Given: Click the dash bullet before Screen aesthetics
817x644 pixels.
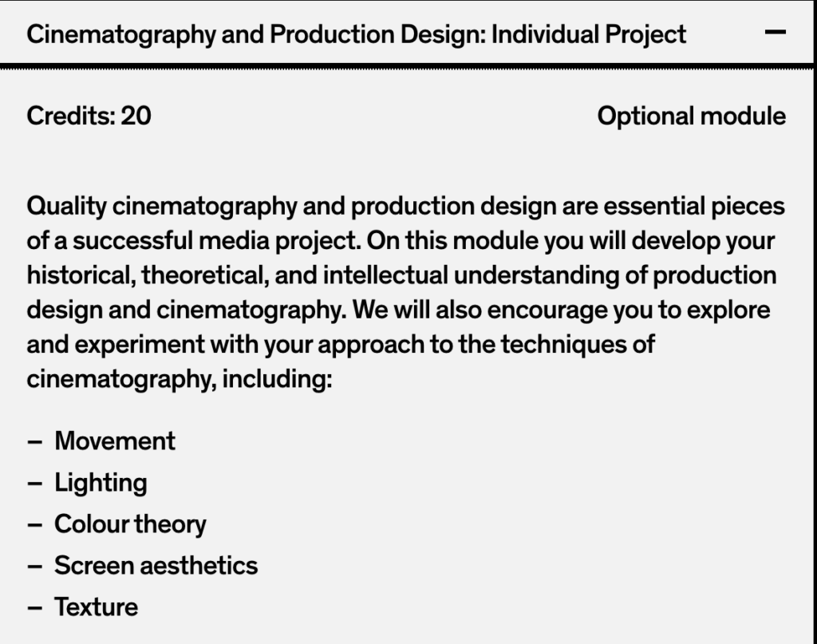Looking at the screenshot, I should point(34,567).
